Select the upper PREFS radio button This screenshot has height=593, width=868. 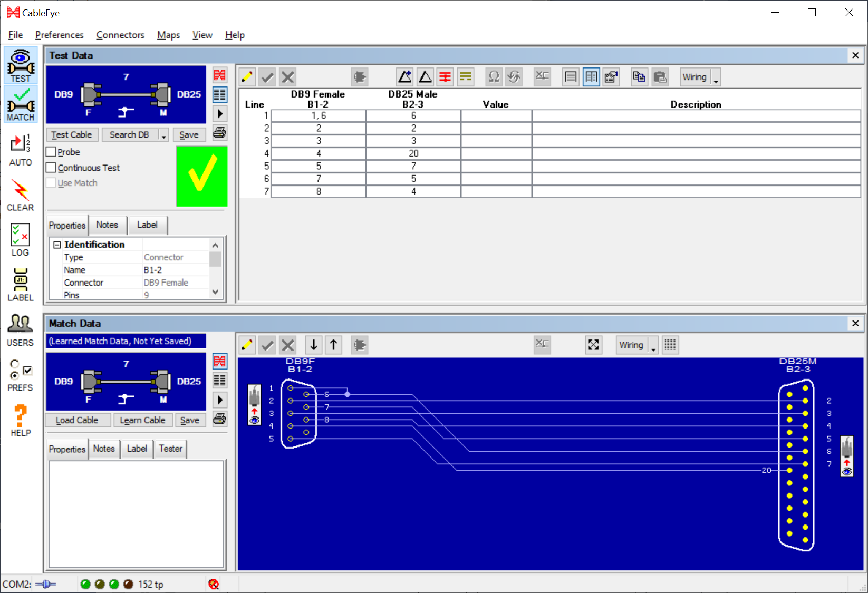tap(14, 364)
